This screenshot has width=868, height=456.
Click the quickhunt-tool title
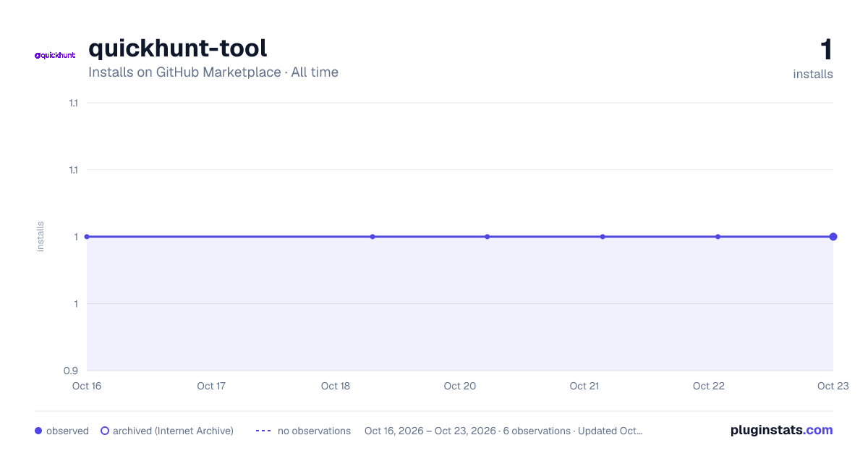pyautogui.click(x=178, y=48)
